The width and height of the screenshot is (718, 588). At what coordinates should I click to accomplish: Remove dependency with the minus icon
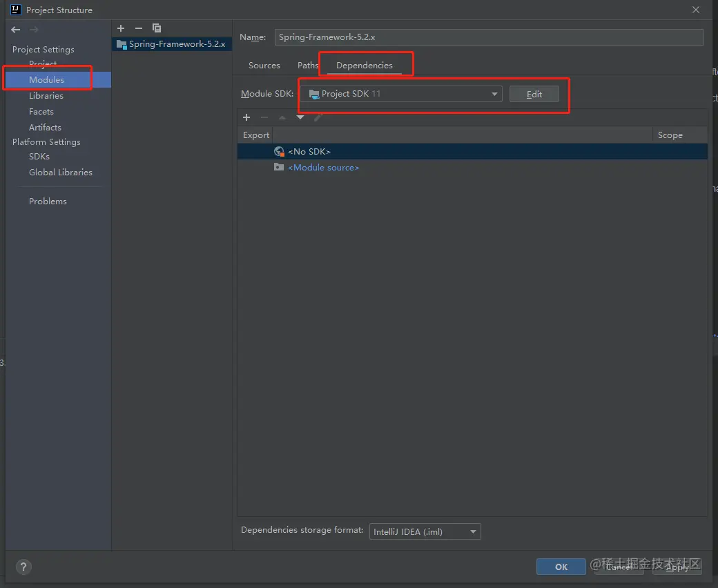pyautogui.click(x=264, y=117)
